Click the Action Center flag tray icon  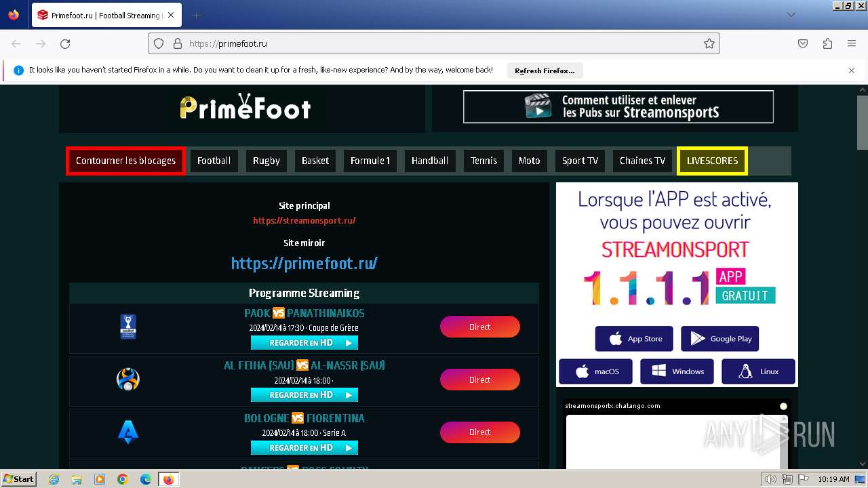tap(804, 479)
